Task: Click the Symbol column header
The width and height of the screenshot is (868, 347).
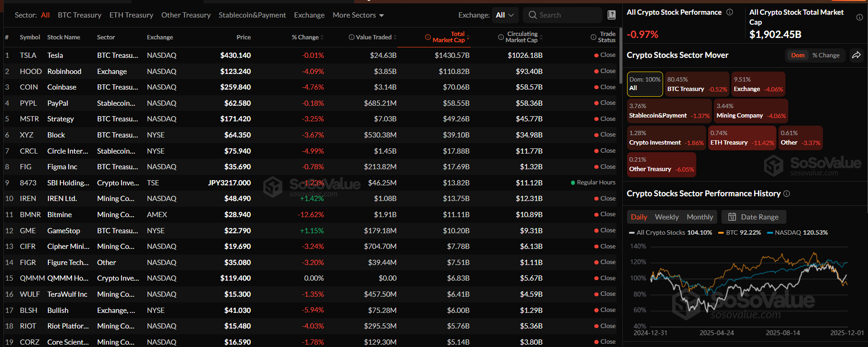Action: [x=30, y=37]
